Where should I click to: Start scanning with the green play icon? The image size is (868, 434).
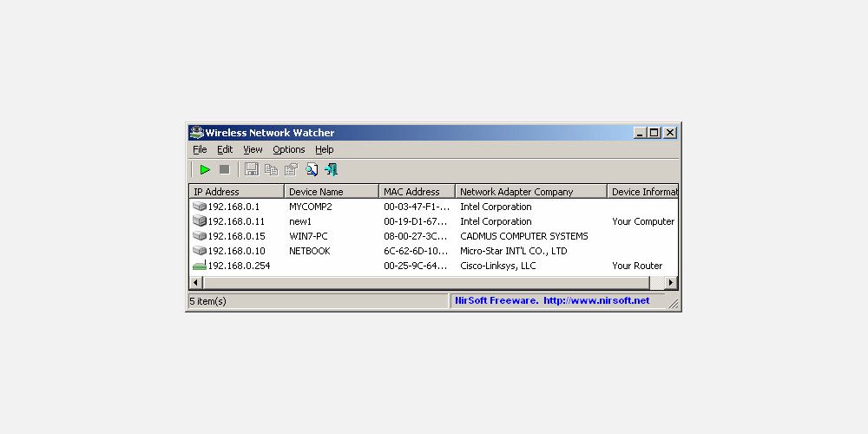pyautogui.click(x=206, y=169)
